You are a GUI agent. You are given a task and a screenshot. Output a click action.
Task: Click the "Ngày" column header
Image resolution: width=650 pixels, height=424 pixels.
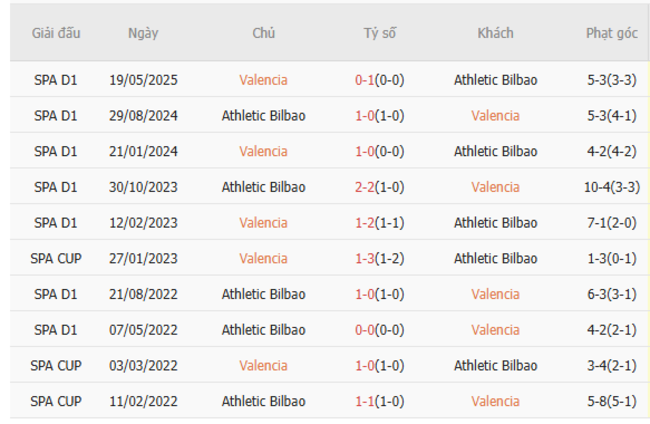[143, 33]
